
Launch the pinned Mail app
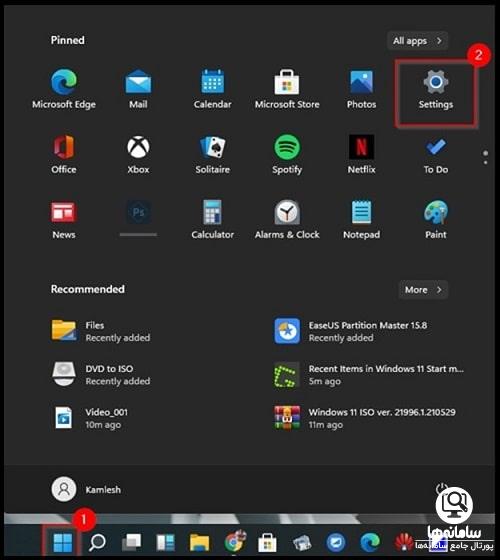(x=138, y=89)
